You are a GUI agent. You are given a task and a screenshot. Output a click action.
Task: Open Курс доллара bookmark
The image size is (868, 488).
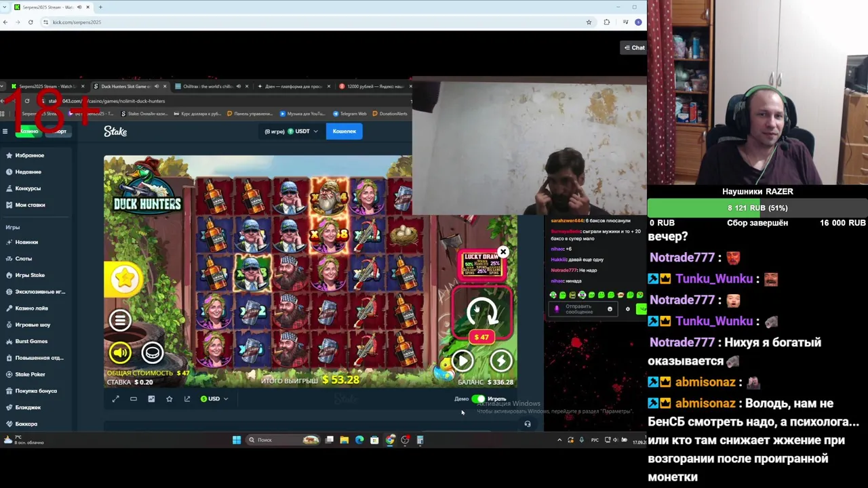pos(197,114)
